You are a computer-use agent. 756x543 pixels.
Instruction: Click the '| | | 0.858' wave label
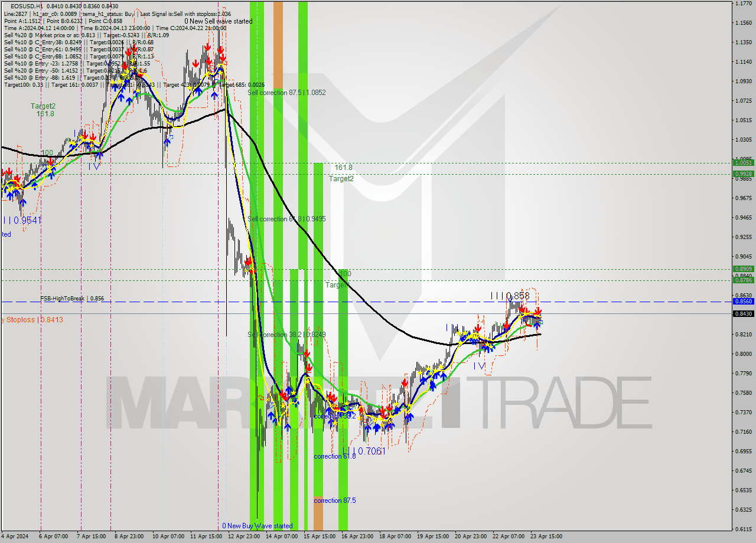pyautogui.click(x=510, y=296)
